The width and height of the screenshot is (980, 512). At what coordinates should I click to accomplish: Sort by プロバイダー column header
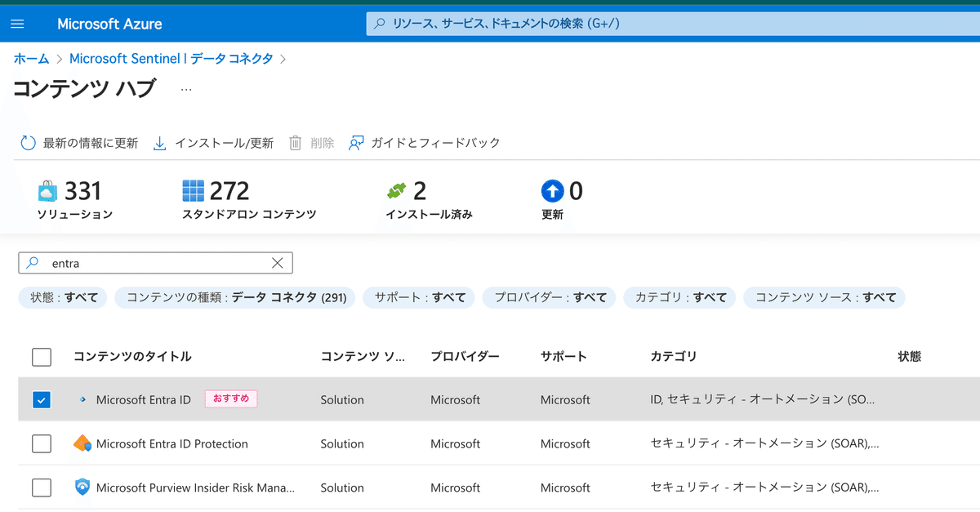(x=465, y=357)
